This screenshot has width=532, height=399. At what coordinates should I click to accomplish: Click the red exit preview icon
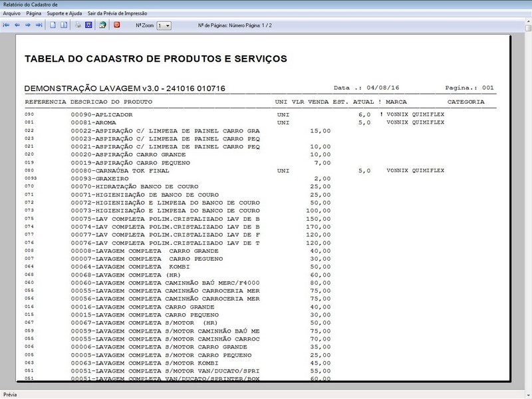pyautogui.click(x=117, y=25)
